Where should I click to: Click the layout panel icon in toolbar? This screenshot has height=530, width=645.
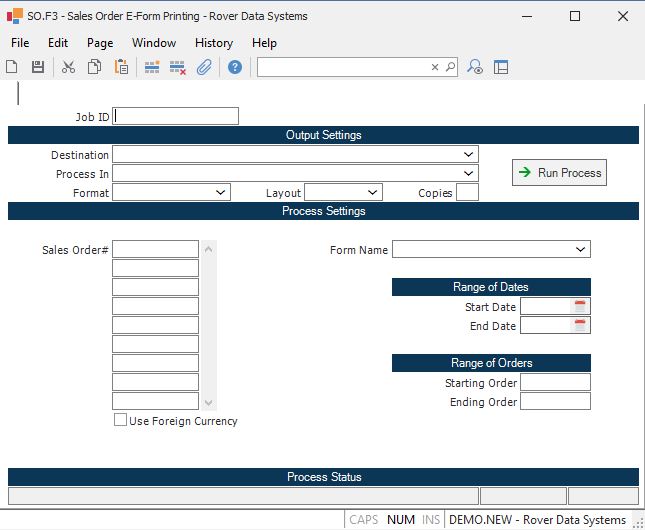point(501,67)
